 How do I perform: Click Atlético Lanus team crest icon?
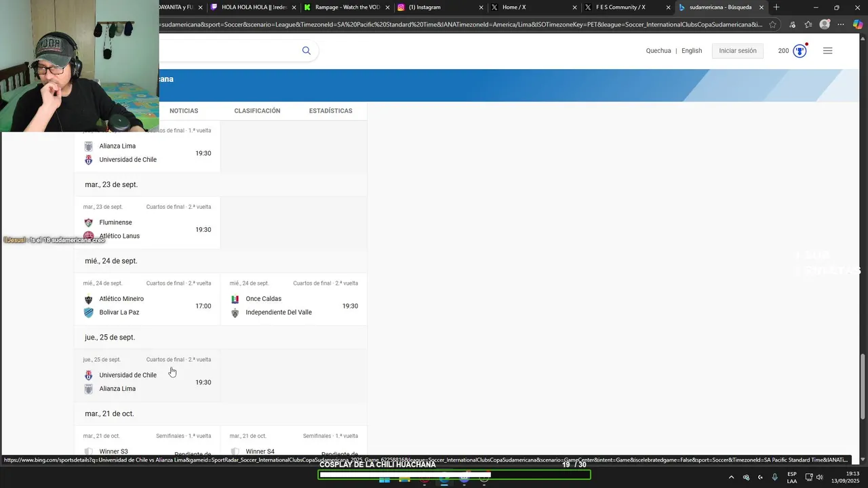(88, 236)
